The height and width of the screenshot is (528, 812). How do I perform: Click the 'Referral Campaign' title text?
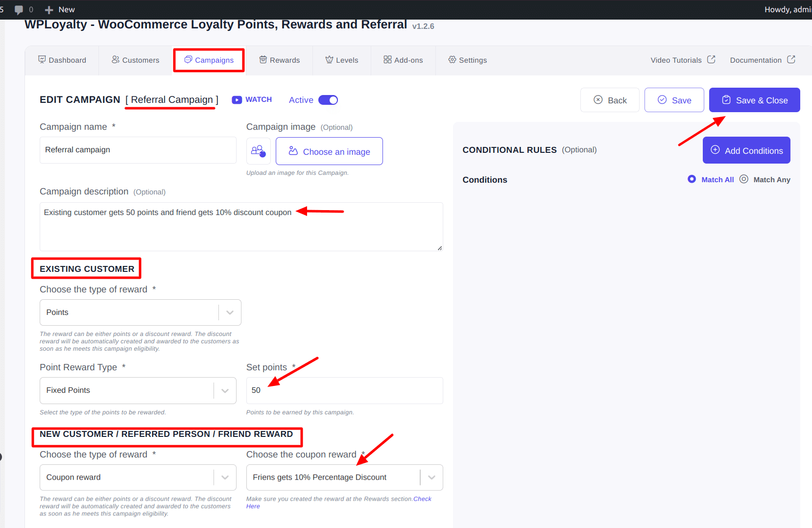172,100
